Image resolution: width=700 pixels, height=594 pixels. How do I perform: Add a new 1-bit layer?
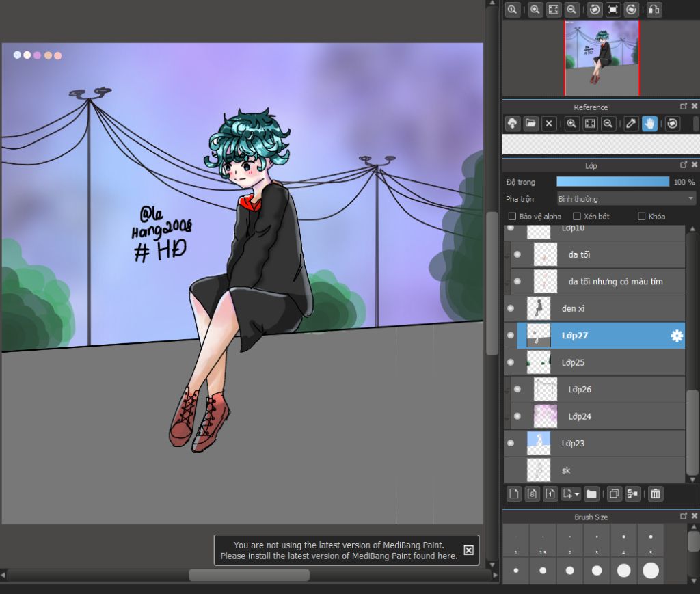550,494
